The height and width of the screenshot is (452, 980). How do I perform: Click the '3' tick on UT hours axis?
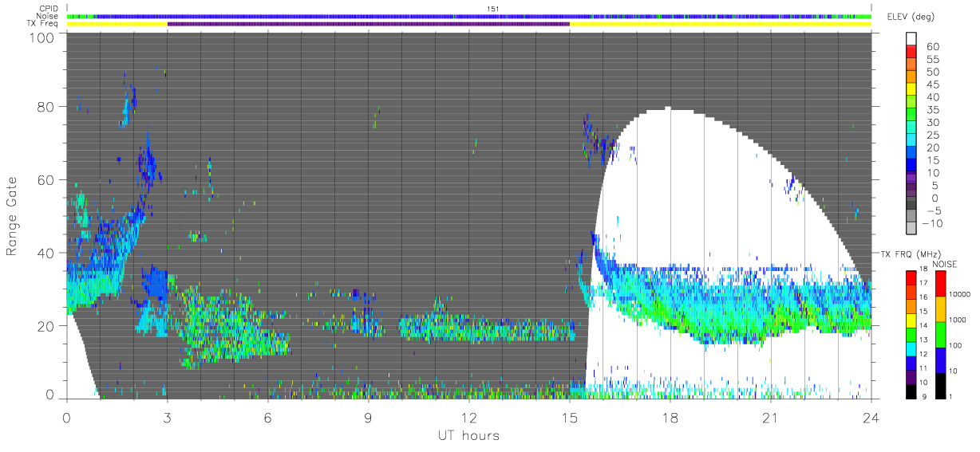[168, 418]
